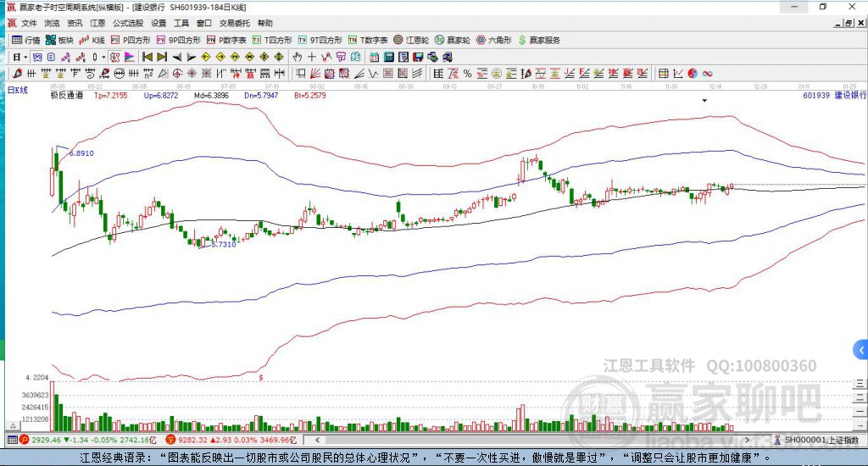This screenshot has height=466, width=868.
Task: Select the zigzag wave line tool
Action: point(373,74)
